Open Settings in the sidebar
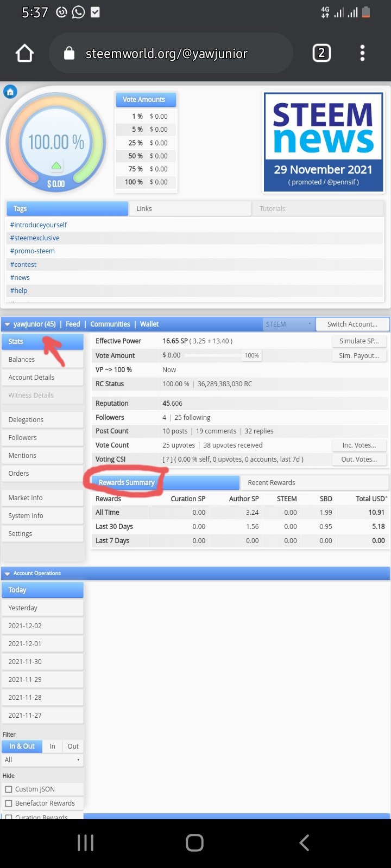This screenshot has height=868, width=391. coord(42,533)
